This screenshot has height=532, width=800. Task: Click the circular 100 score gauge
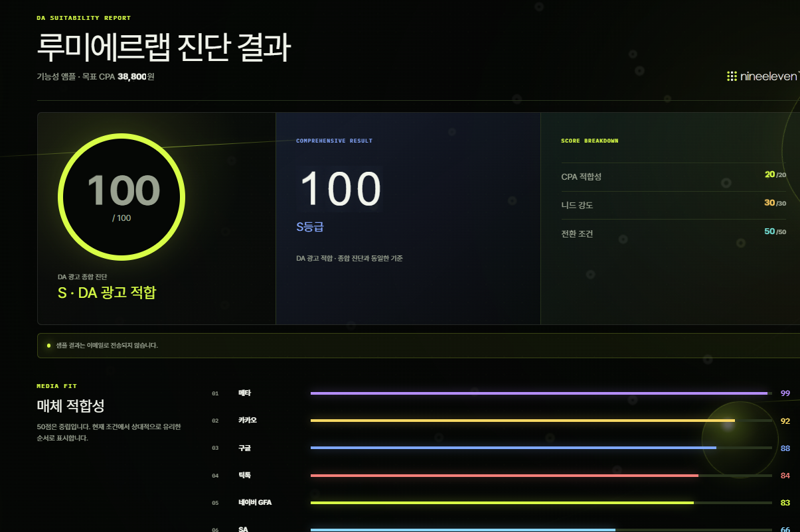click(x=121, y=197)
